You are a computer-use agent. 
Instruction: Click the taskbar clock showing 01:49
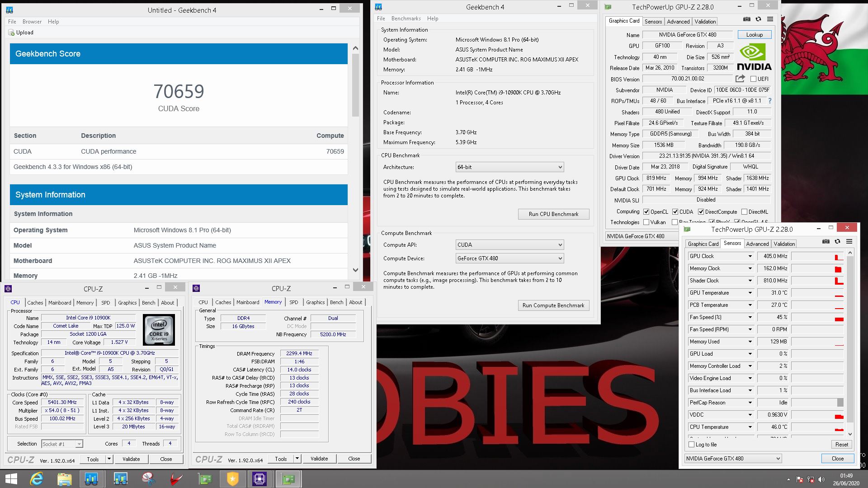coord(846,475)
